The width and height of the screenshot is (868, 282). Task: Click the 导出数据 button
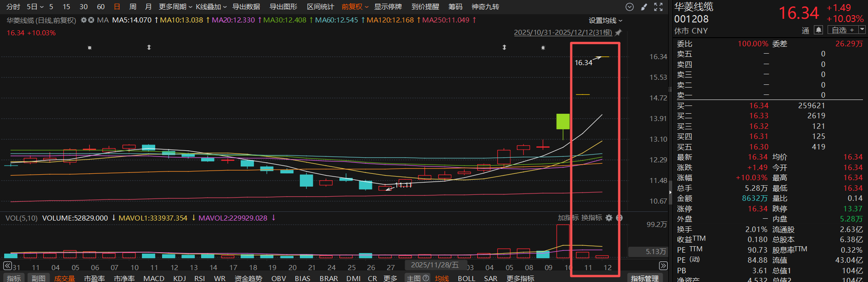coord(246,7)
